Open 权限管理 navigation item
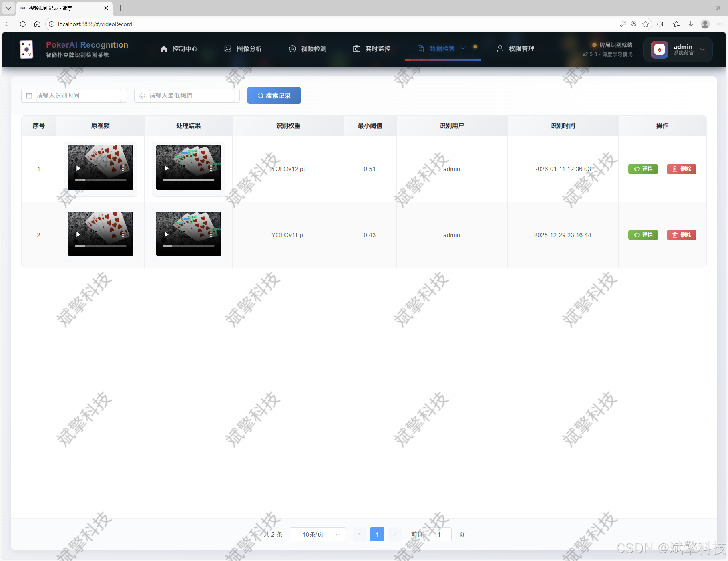The image size is (728, 561). (x=515, y=49)
